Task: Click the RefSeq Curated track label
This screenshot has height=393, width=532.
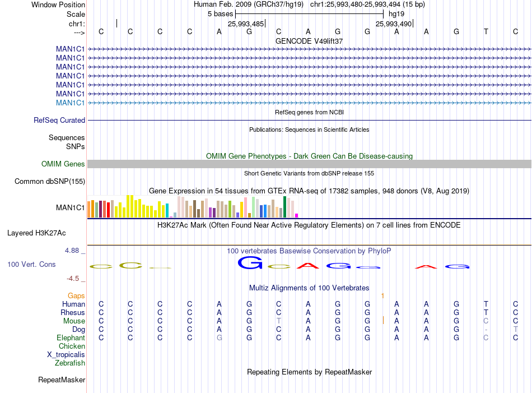Action: (59, 120)
